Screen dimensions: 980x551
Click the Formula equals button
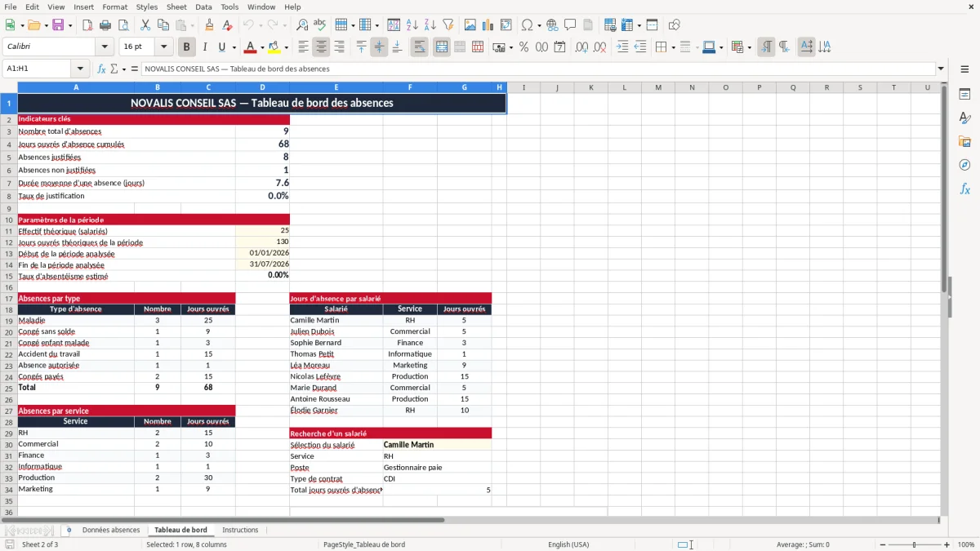(135, 69)
